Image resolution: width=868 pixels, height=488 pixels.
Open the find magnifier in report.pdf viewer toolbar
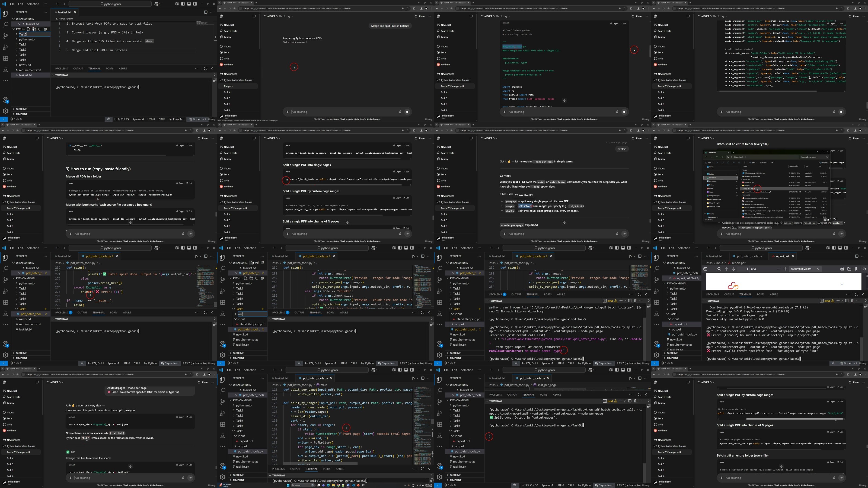[719, 269]
